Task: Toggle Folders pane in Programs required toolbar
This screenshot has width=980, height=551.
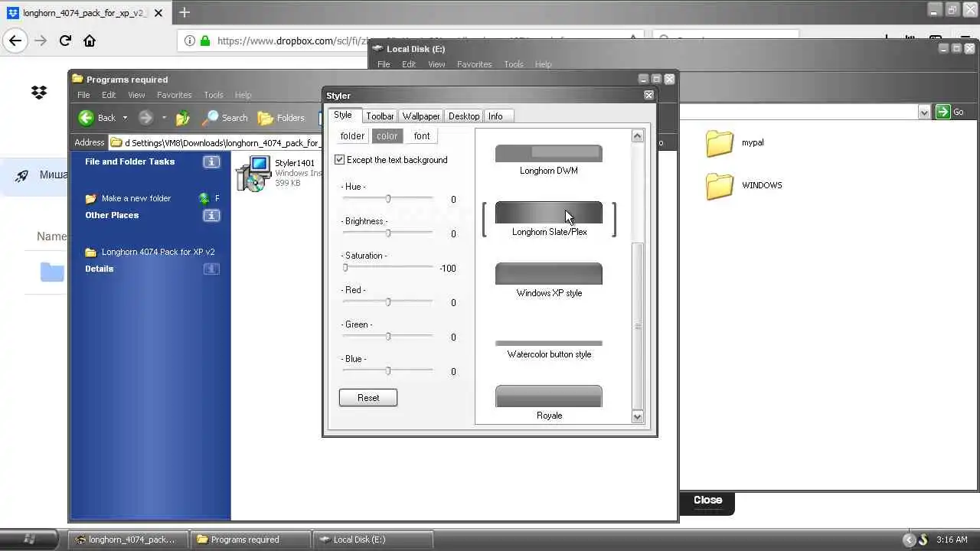Action: coord(281,118)
